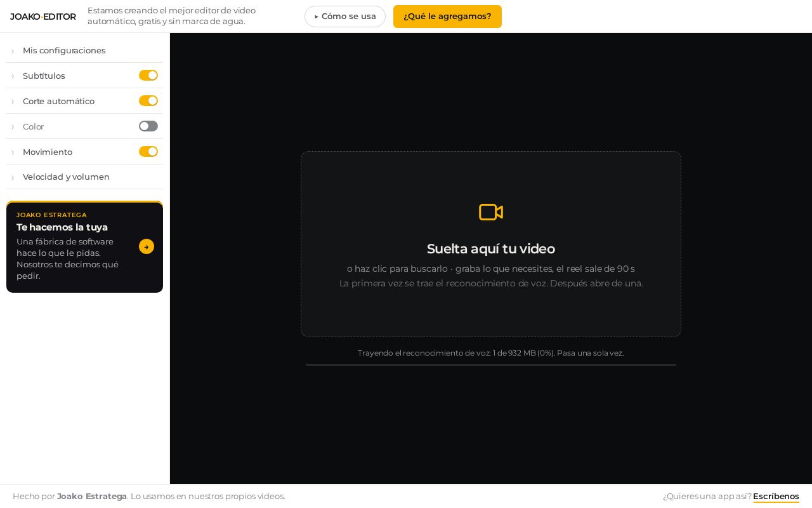Click 'Una fábrica de software' card description

click(x=69, y=258)
